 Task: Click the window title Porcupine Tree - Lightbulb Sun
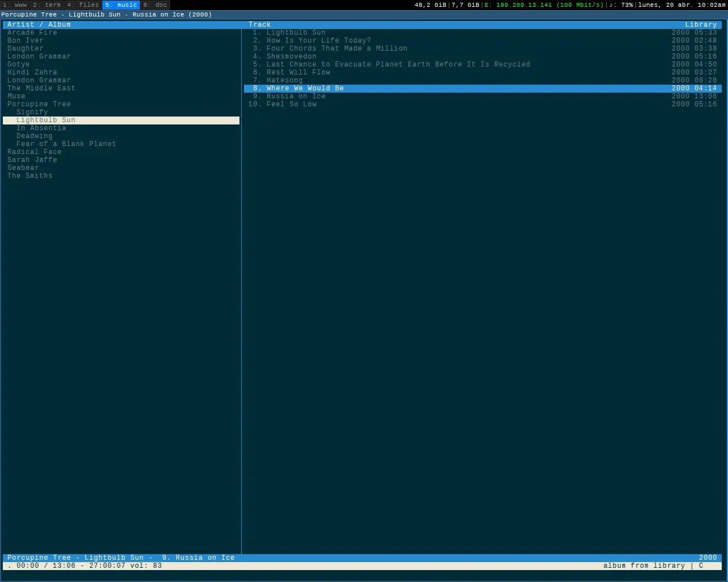click(106, 15)
